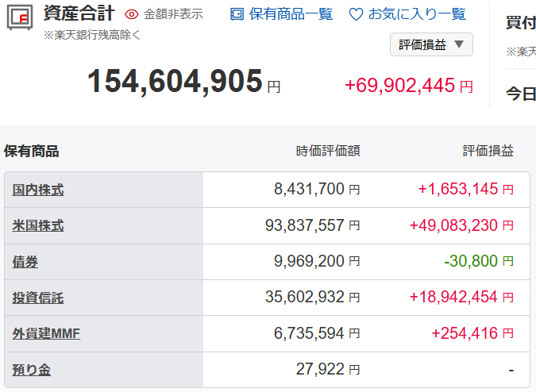The width and height of the screenshot is (536, 392).
Task: Open the 債券 holdings link
Action: click(x=25, y=262)
